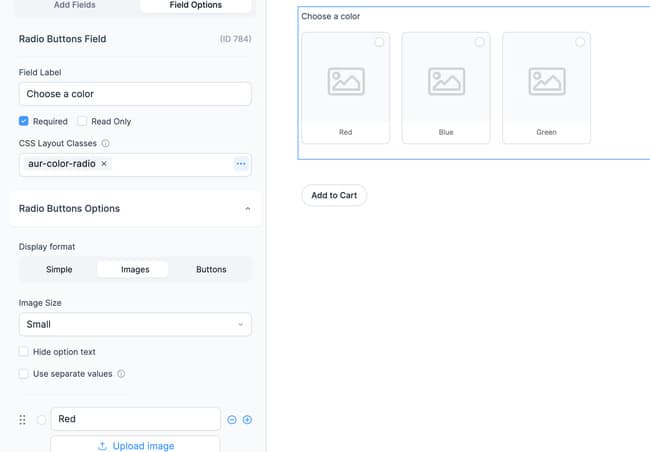
Task: Click the Choose a color preview label
Action: pyautogui.click(x=330, y=17)
